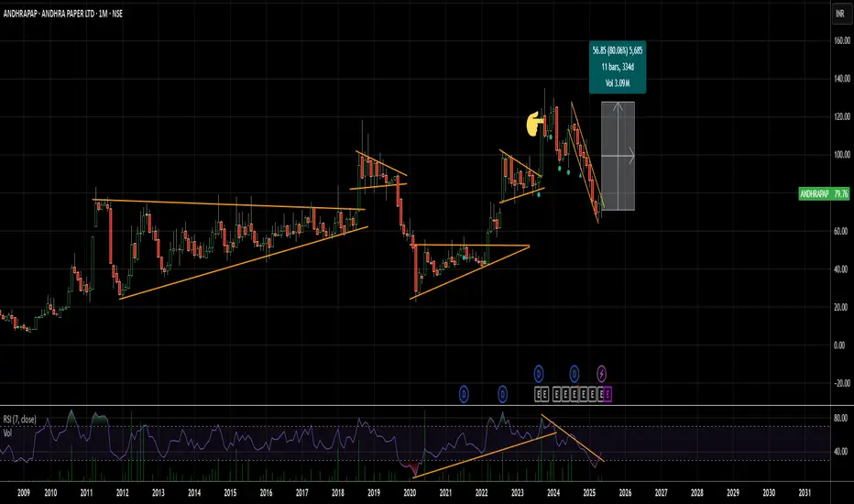Click the 2015 label on time axis

[x=230, y=493]
